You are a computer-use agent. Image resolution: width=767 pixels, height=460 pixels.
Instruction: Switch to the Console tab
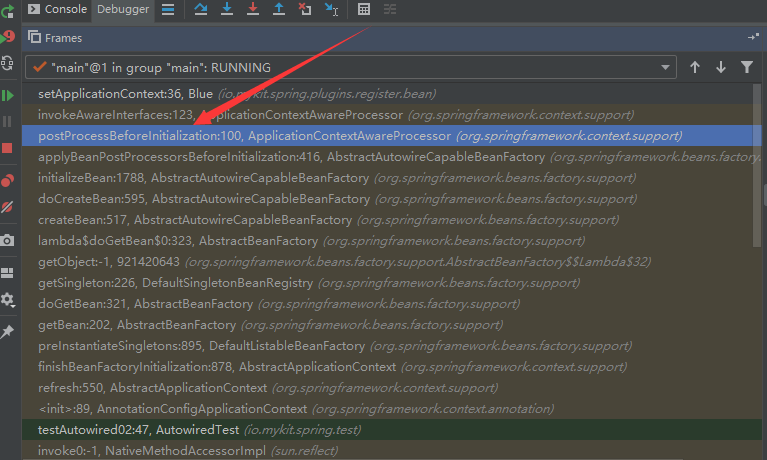(x=56, y=9)
